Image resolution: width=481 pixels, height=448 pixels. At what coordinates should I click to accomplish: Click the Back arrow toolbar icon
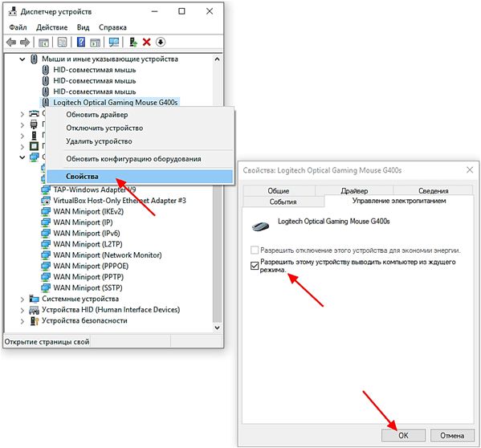tap(11, 42)
